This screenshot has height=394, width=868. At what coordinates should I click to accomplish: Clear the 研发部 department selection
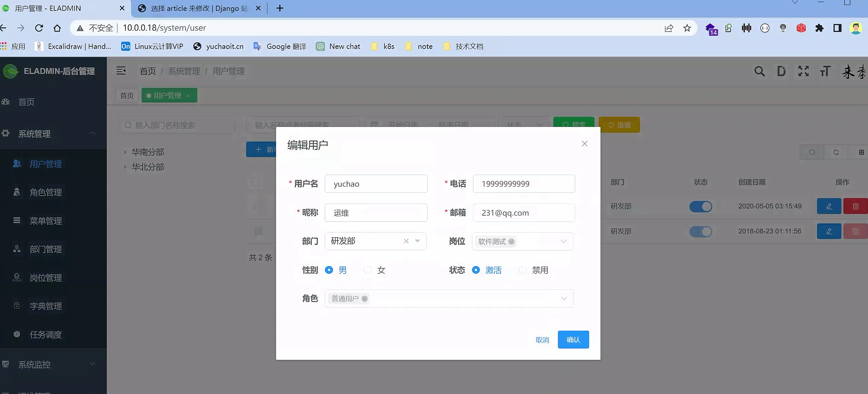[406, 241]
